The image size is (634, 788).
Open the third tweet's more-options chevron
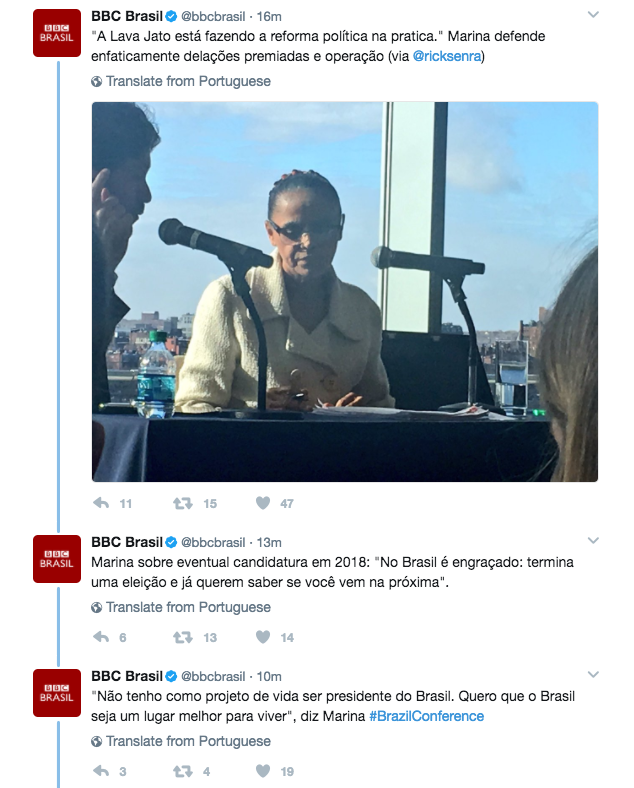pyautogui.click(x=593, y=675)
